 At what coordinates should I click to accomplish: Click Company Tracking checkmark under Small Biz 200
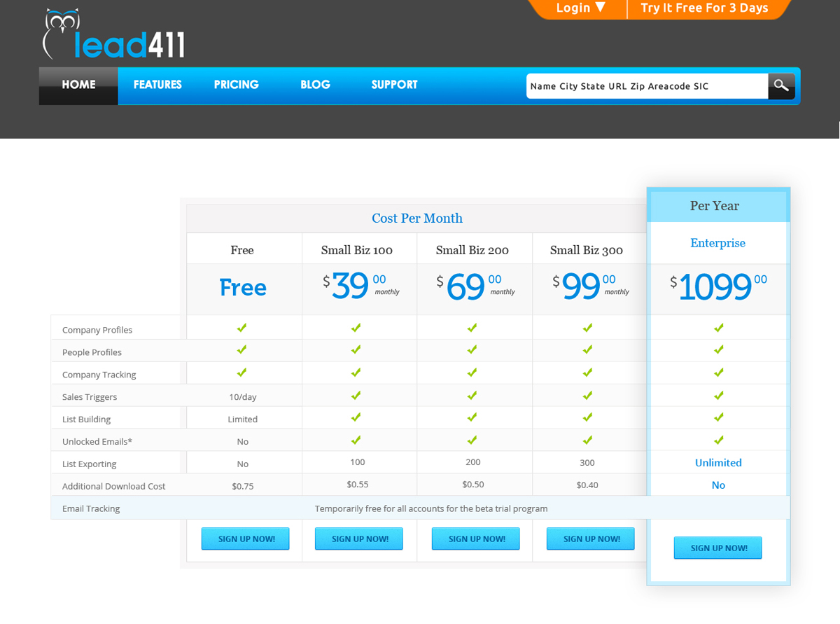pos(472,372)
